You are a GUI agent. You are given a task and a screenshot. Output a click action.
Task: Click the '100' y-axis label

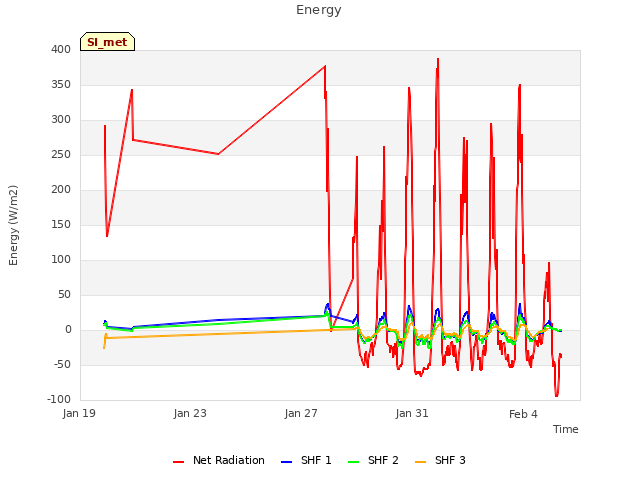61,260
